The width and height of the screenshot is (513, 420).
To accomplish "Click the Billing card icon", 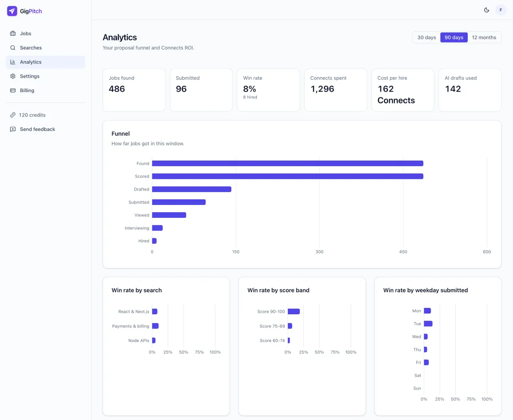I will pyautogui.click(x=13, y=90).
